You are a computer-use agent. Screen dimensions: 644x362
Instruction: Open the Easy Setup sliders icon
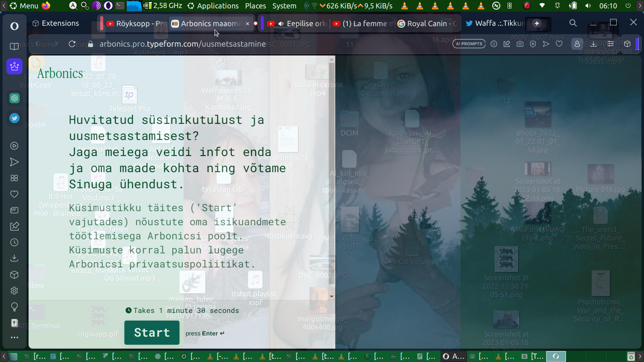click(611, 44)
